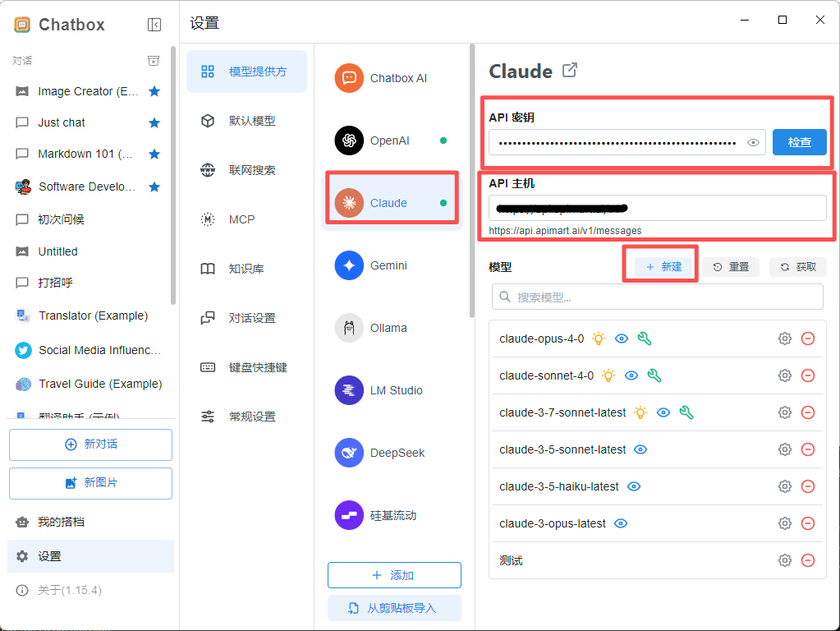840x631 pixels.
Task: Select the 知识库 settings tab
Action: [246, 269]
